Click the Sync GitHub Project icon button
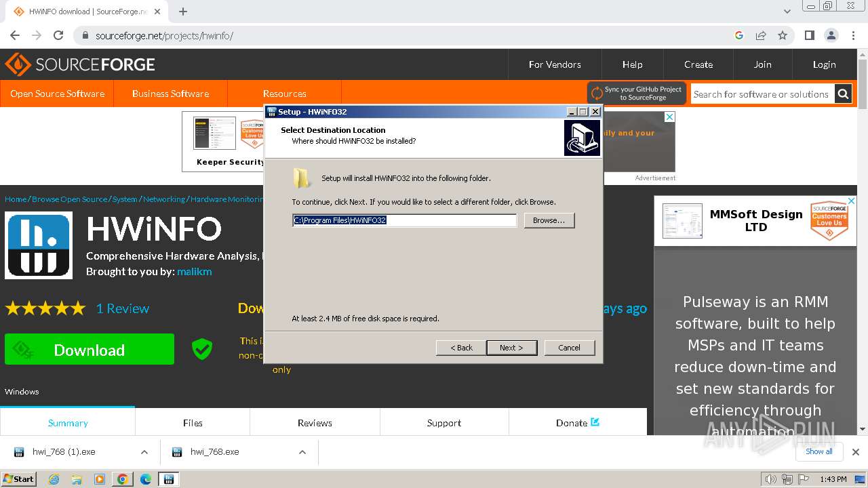This screenshot has height=488, width=868. (x=637, y=94)
